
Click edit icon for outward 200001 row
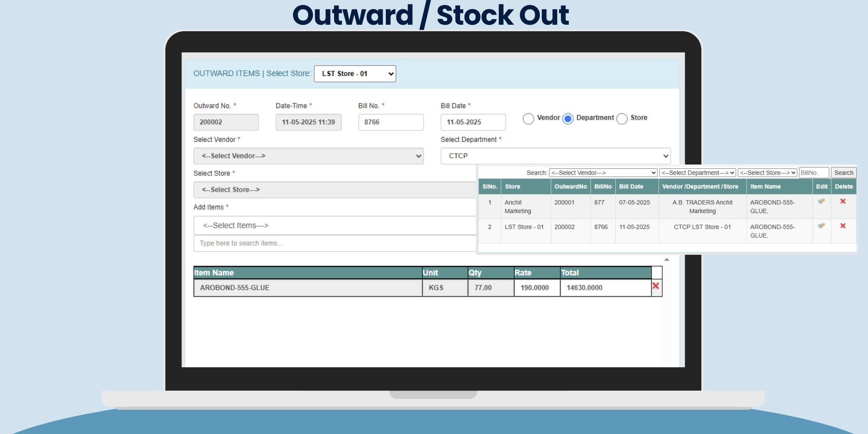point(821,201)
